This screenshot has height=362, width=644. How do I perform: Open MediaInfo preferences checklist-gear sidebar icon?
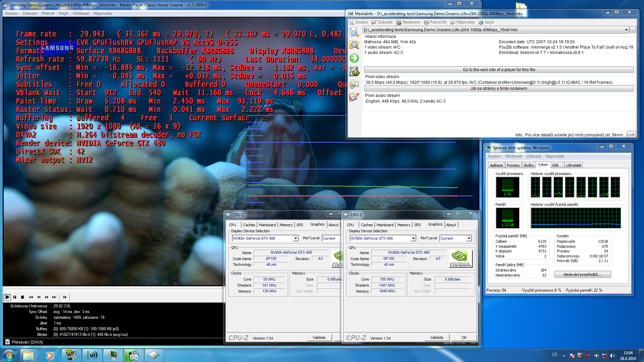tap(354, 71)
